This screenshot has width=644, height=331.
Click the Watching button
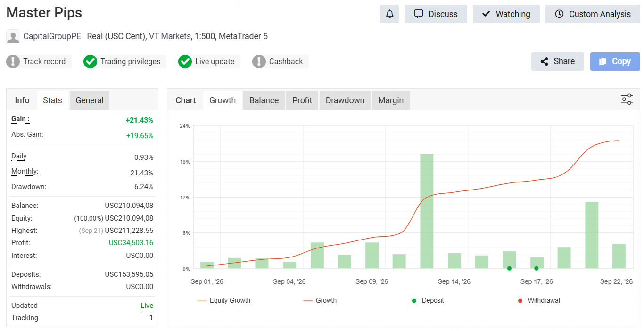[506, 14]
